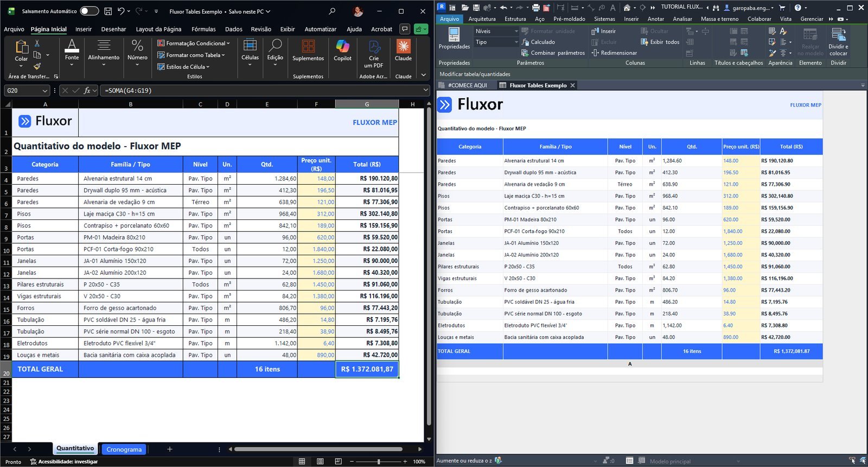868x467 pixels.
Task: Click Dividir e colocar in the Revit ribbon
Action: 838,42
